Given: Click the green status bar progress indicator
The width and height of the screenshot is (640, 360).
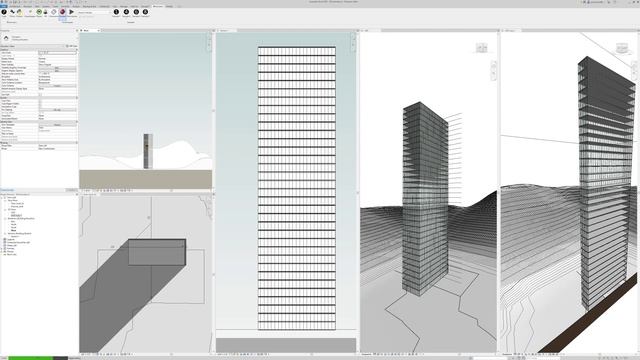Looking at the screenshot, I should [x=31, y=358].
